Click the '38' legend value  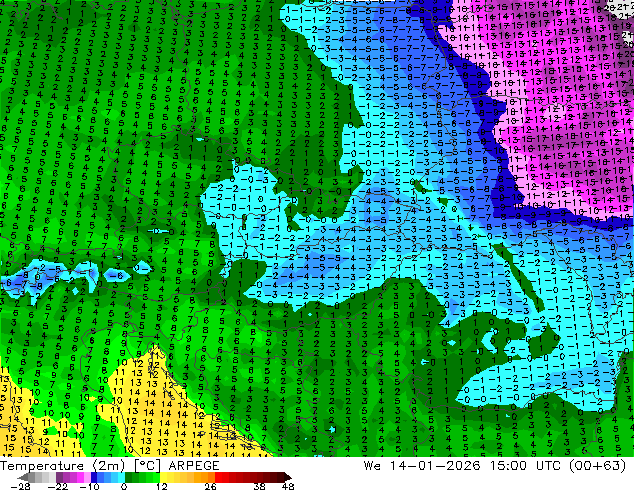pyautogui.click(x=260, y=486)
